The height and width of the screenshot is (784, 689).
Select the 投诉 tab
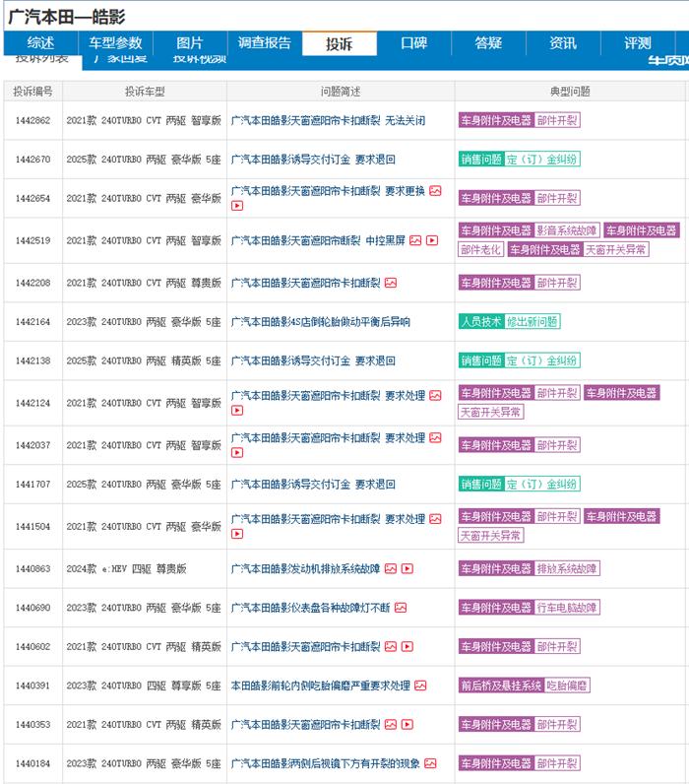[x=340, y=44]
